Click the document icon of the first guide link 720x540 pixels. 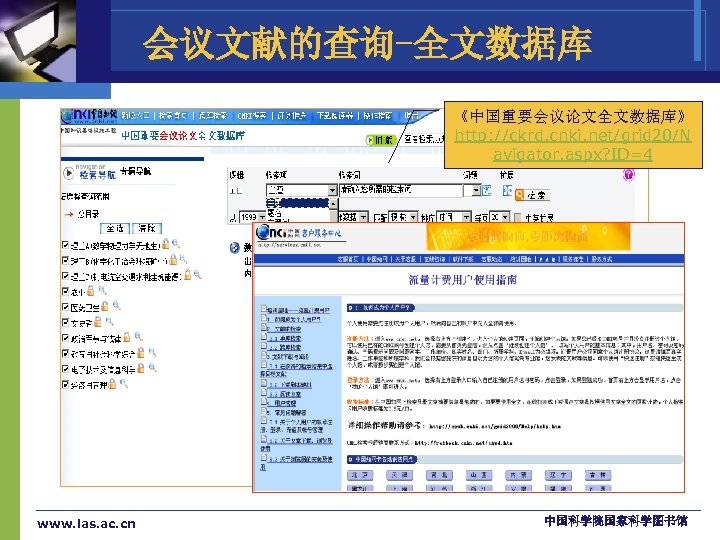(264, 309)
